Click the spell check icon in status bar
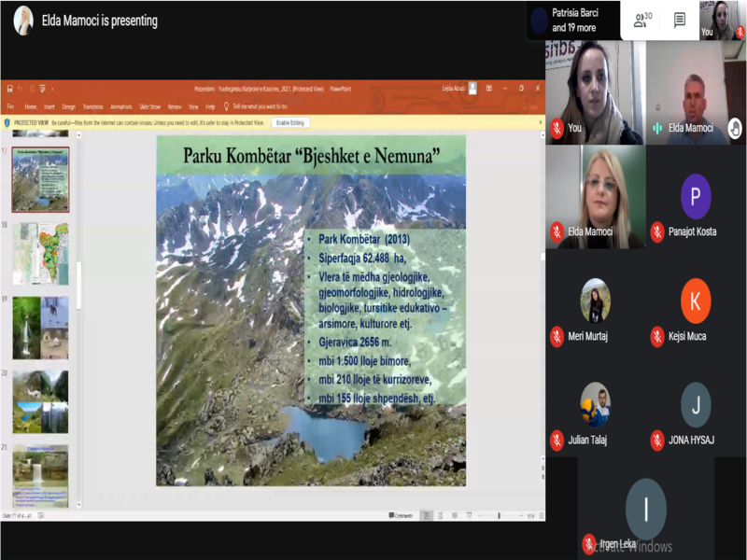747x560 pixels. pos(41,515)
